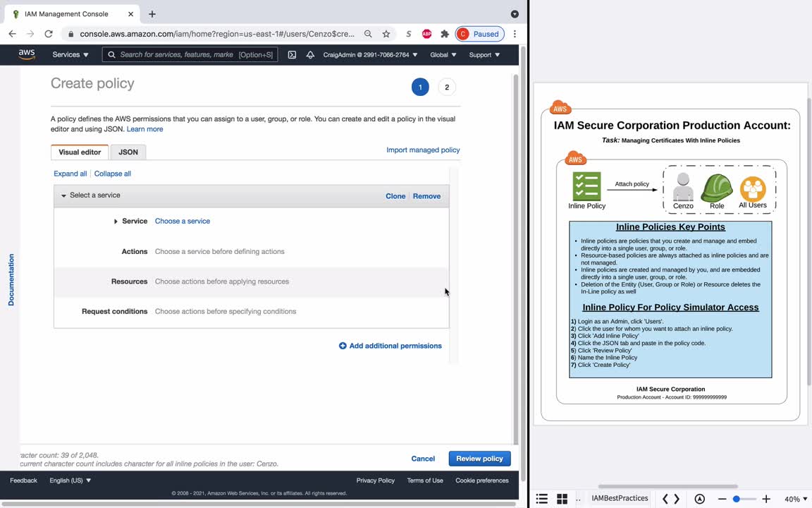Open the notifications bell icon

pyautogui.click(x=310, y=54)
